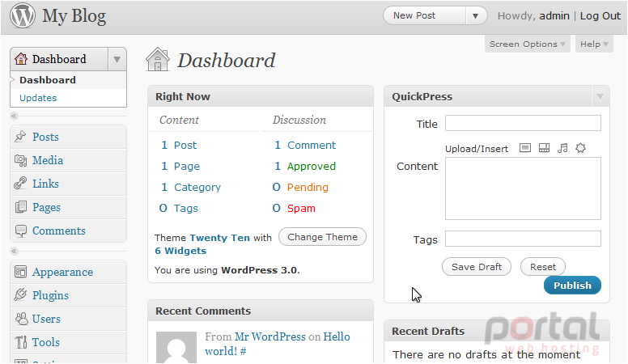Open the New Post dropdown arrow

point(475,16)
